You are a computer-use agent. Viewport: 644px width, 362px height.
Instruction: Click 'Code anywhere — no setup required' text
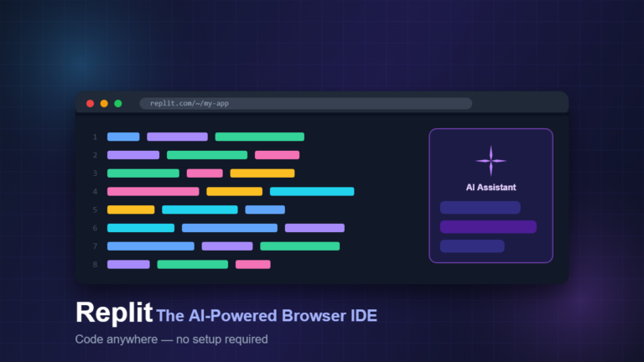171,339
